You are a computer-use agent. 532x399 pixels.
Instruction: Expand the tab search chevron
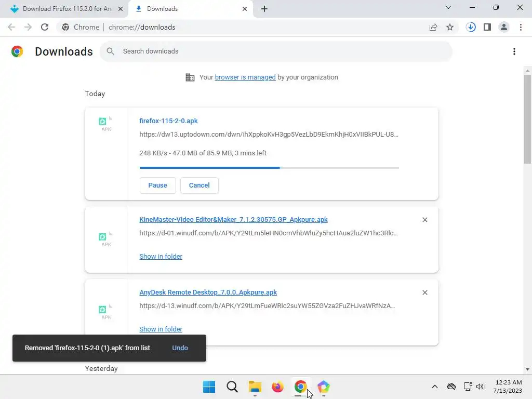(x=448, y=7)
